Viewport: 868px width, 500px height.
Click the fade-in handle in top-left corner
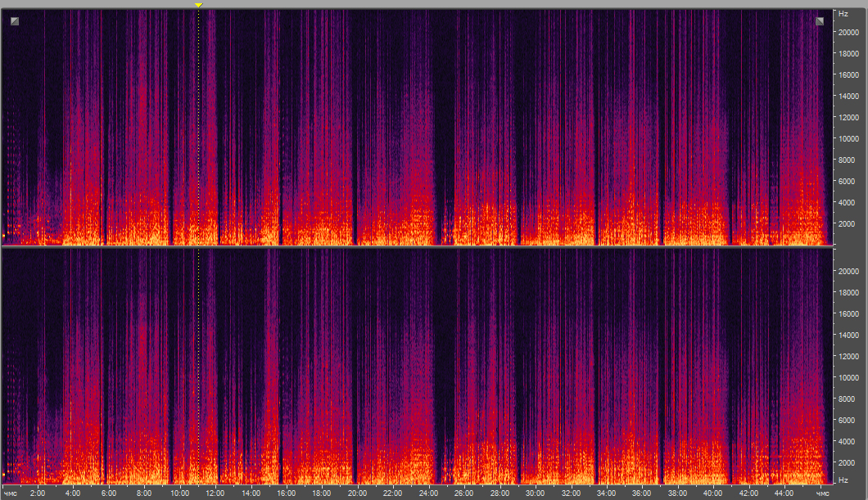pyautogui.click(x=14, y=21)
